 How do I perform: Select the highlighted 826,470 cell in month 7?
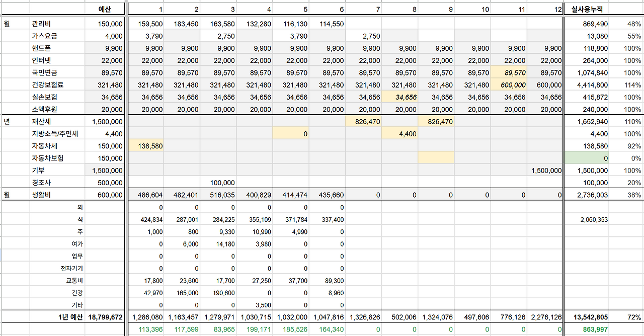pos(363,122)
